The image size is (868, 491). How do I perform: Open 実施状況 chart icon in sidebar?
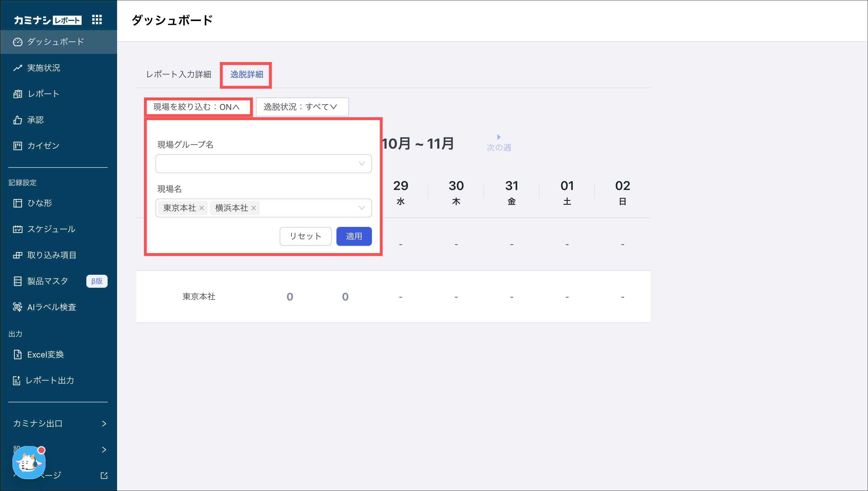(x=17, y=68)
